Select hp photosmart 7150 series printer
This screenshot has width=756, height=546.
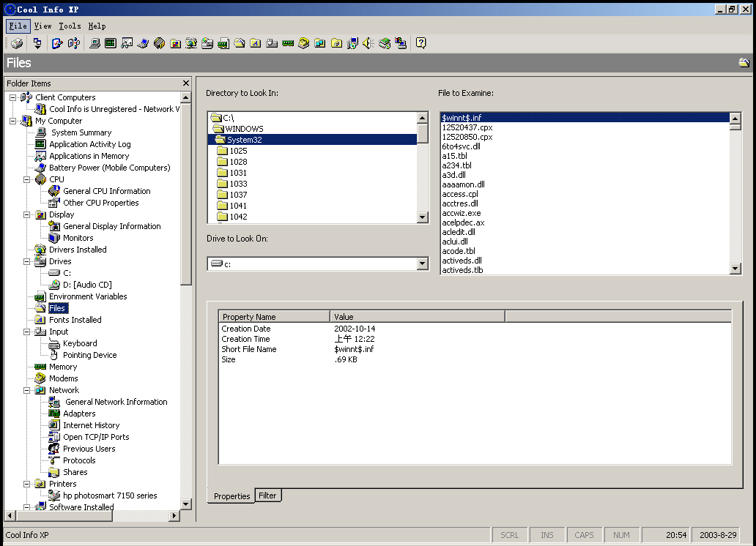[110, 495]
